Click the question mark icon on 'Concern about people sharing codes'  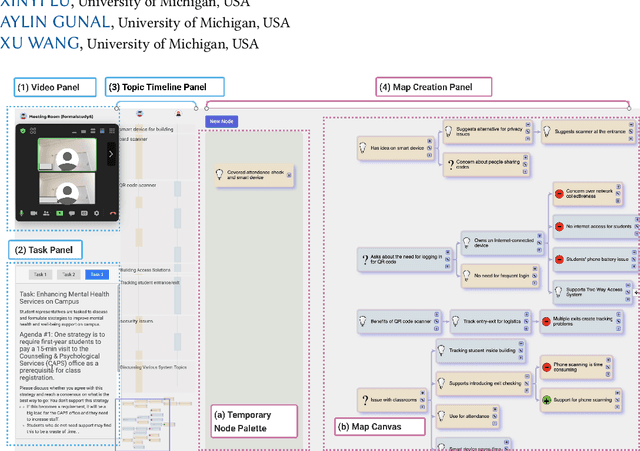(x=448, y=164)
